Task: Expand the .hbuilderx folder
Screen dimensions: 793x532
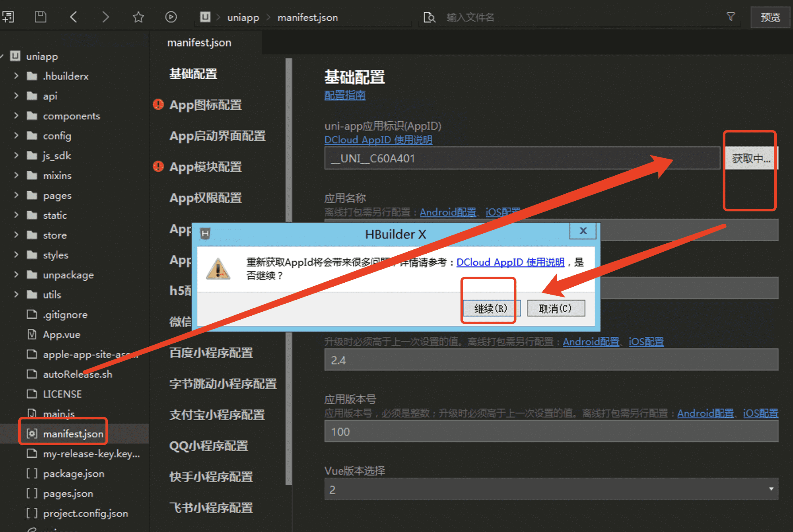Action: [x=16, y=76]
